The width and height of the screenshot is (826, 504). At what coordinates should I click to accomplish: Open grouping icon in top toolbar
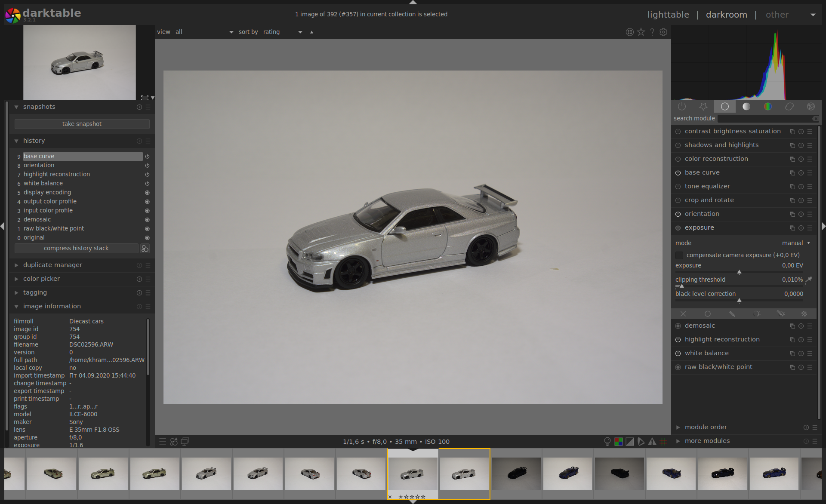point(630,32)
